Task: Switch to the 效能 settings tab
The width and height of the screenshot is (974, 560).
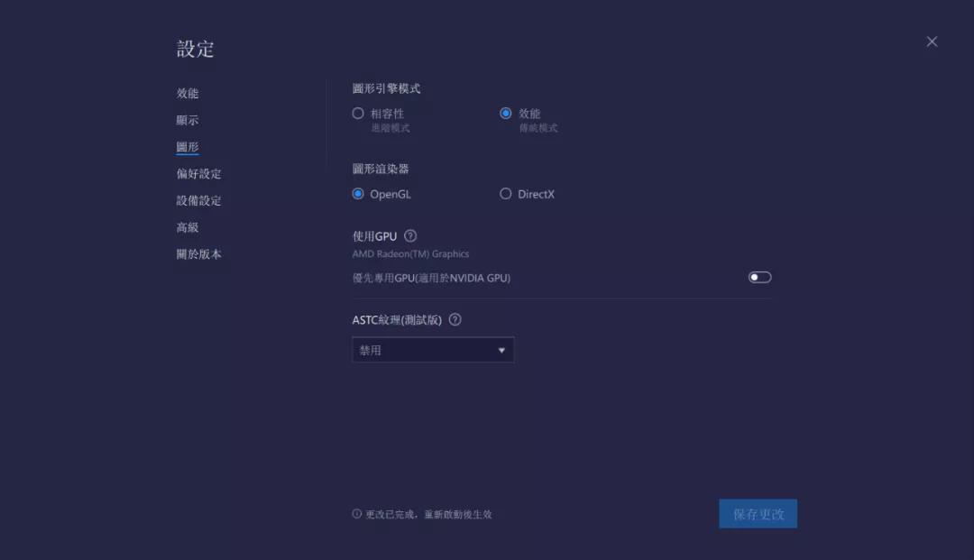Action: pos(186,93)
